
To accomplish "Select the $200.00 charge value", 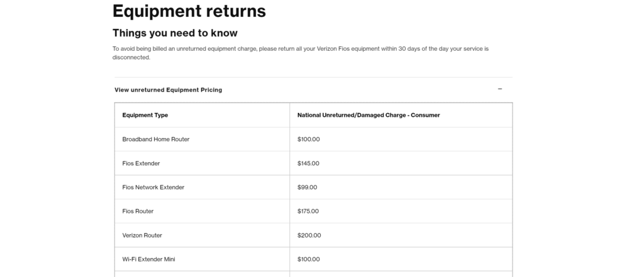I will 309,236.
